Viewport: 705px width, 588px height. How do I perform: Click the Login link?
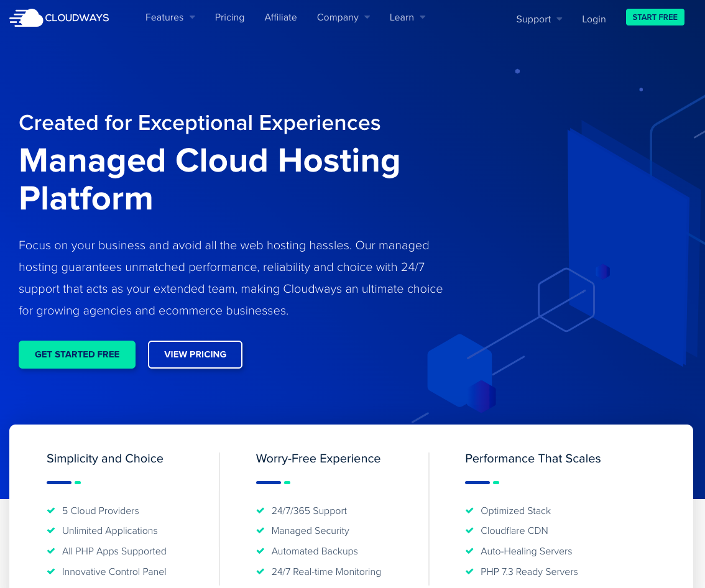click(x=594, y=19)
